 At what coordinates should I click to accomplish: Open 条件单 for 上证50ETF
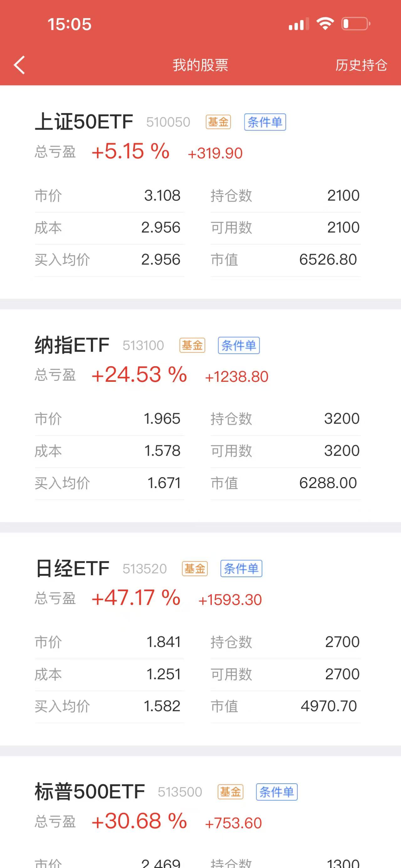[265, 122]
